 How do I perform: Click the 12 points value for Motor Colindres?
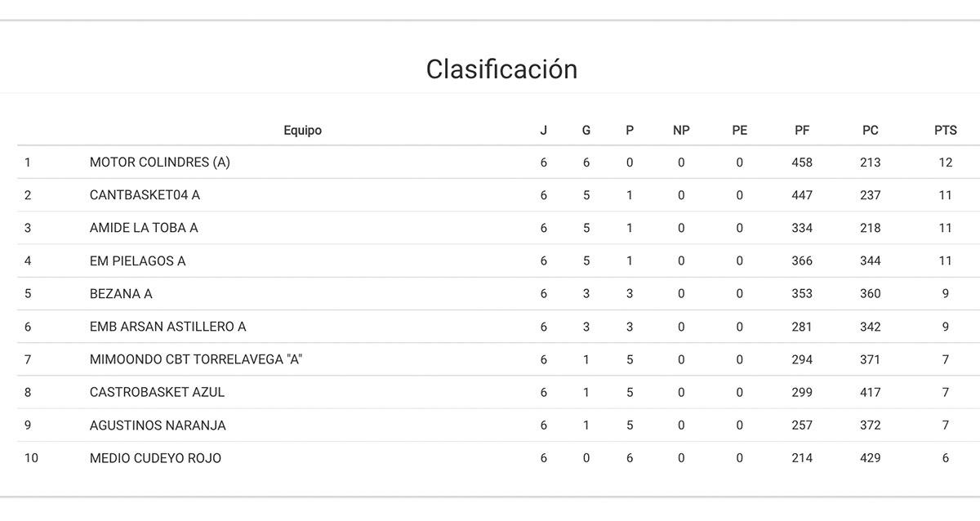coord(945,163)
